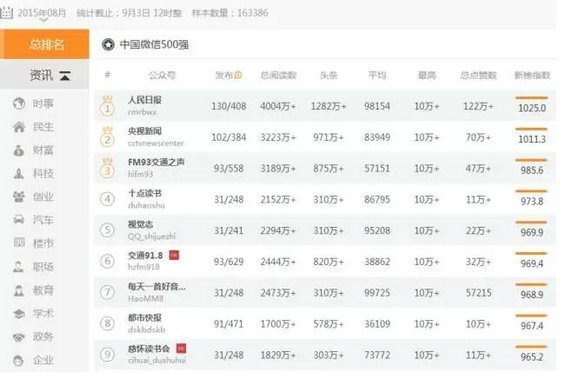
Task: Open the 科技 category
Action: click(43, 173)
